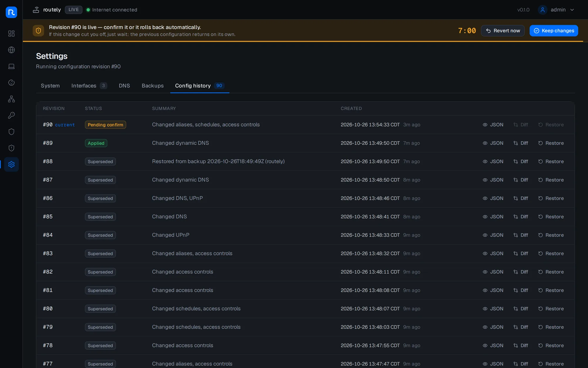View JSON for revision #87
The width and height of the screenshot is (588, 368).
click(x=493, y=180)
